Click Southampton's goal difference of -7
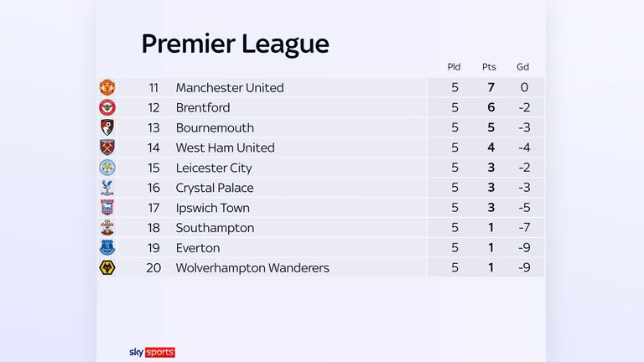644x362 pixels. (524, 228)
